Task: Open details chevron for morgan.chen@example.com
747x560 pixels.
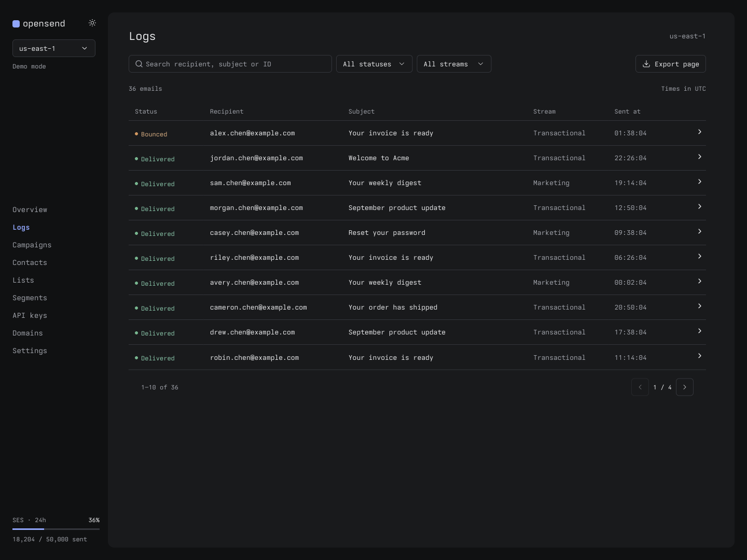Action: [x=699, y=206]
